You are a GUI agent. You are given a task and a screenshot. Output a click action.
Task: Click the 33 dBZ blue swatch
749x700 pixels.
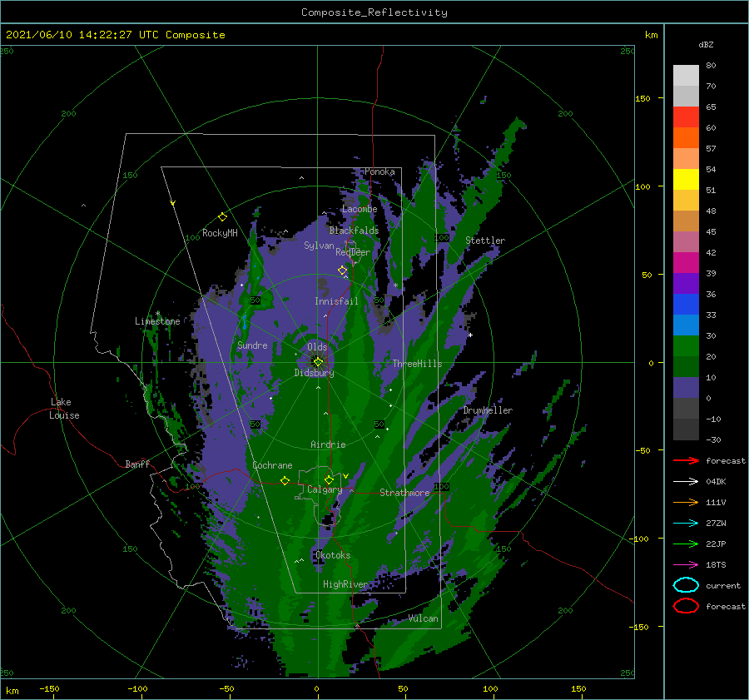(686, 325)
